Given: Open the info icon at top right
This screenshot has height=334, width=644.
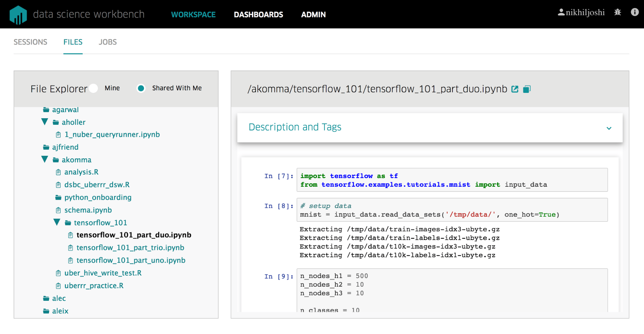Looking at the screenshot, I should [634, 12].
